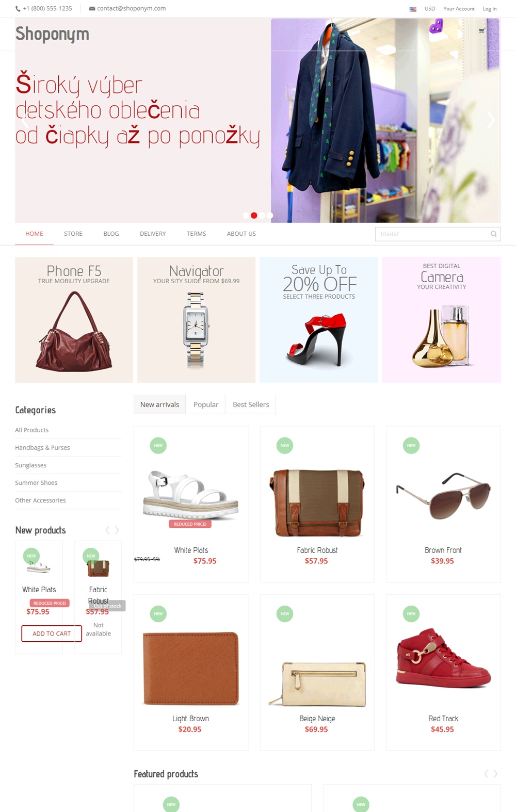Image resolution: width=516 pixels, height=812 pixels.
Task: Switch to the Best Sellers tab
Action: pos(251,404)
